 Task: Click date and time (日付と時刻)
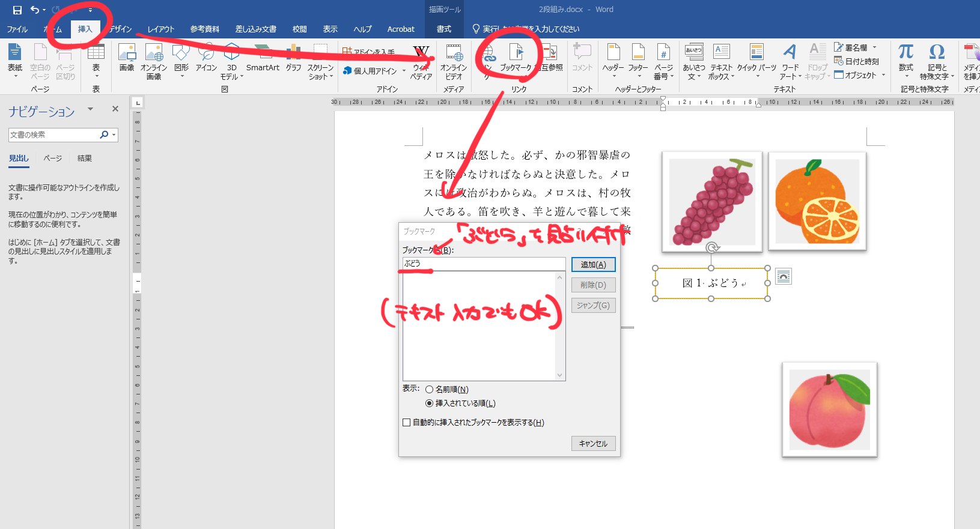(x=857, y=61)
